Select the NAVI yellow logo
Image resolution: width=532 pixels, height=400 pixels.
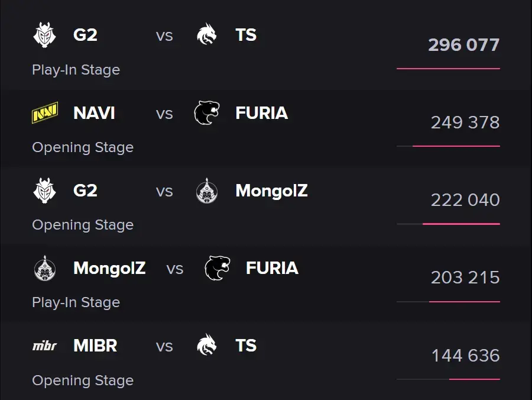click(45, 112)
